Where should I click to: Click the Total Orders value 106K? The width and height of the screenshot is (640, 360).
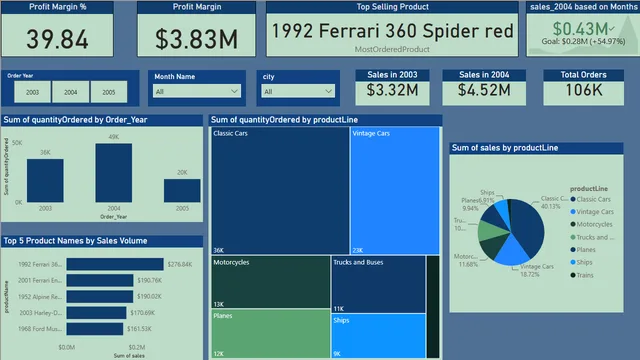point(584,90)
